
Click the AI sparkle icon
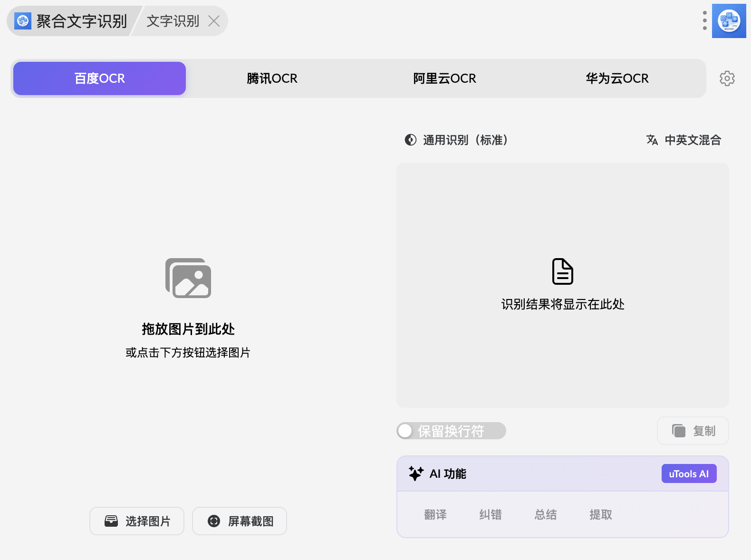coord(416,473)
